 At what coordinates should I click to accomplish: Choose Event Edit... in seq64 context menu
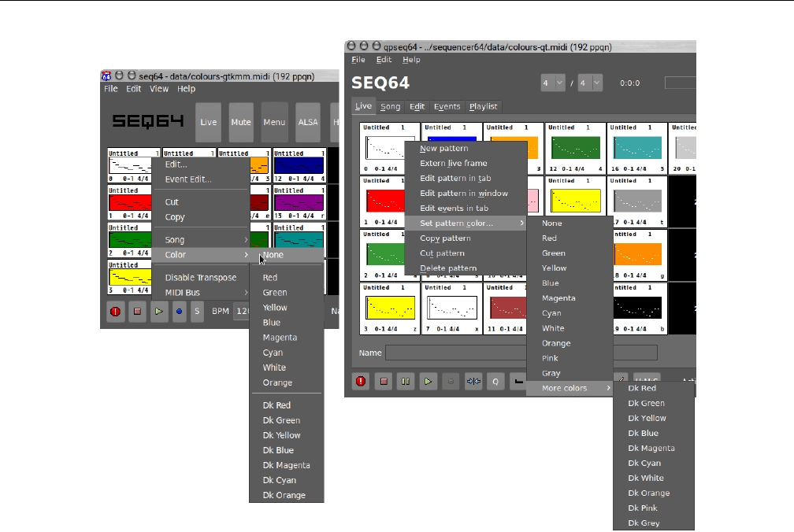click(201, 179)
